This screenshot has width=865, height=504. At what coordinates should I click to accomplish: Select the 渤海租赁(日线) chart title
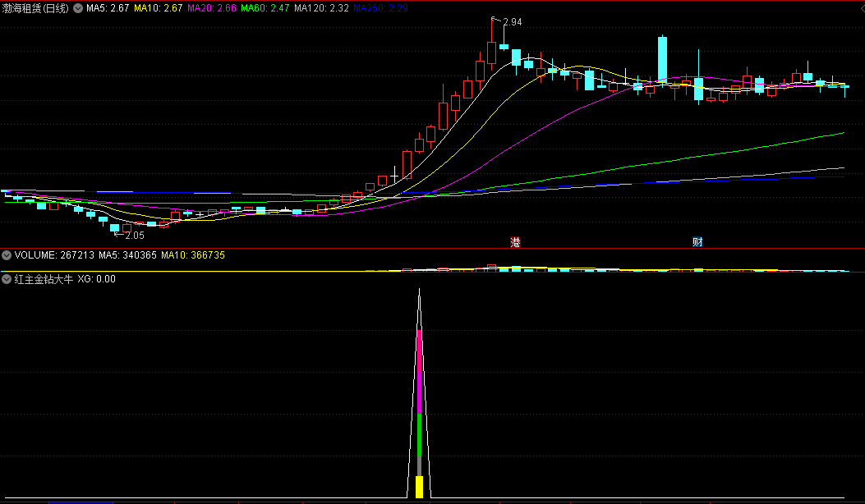click(x=35, y=8)
